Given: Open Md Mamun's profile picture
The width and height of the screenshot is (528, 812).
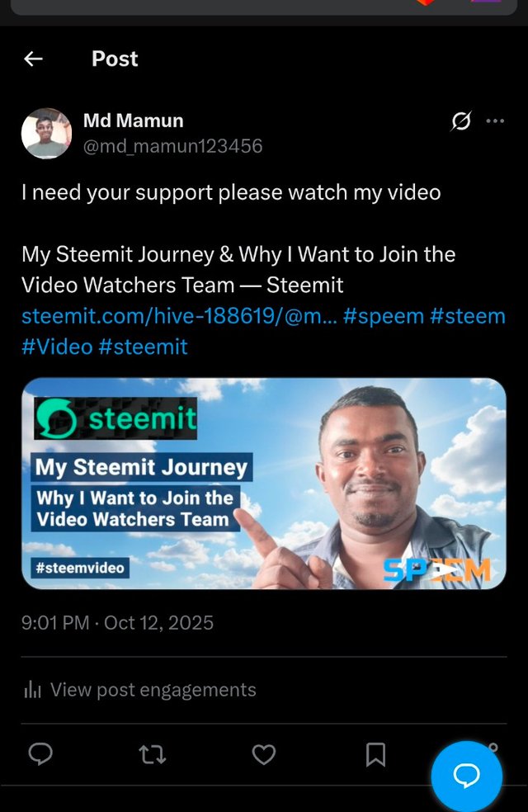Looking at the screenshot, I should pyautogui.click(x=46, y=133).
